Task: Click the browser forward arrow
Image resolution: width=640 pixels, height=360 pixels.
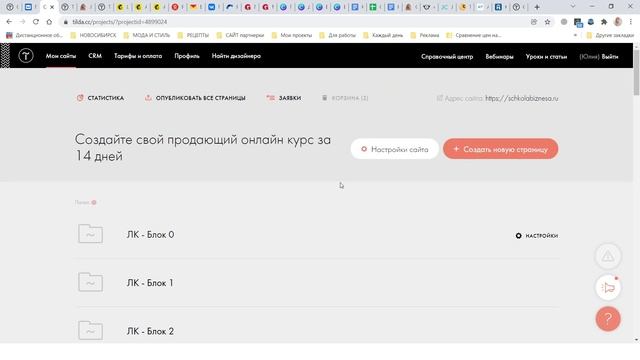Action: point(22,22)
